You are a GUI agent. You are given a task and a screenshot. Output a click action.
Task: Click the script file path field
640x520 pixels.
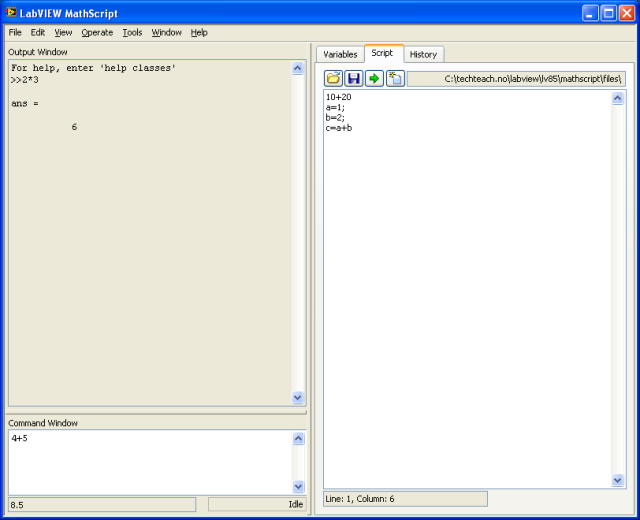click(x=516, y=79)
